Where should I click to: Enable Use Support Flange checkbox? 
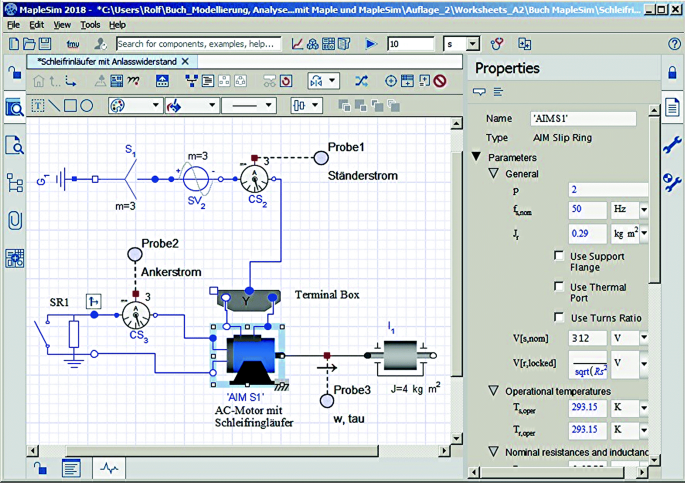(559, 255)
